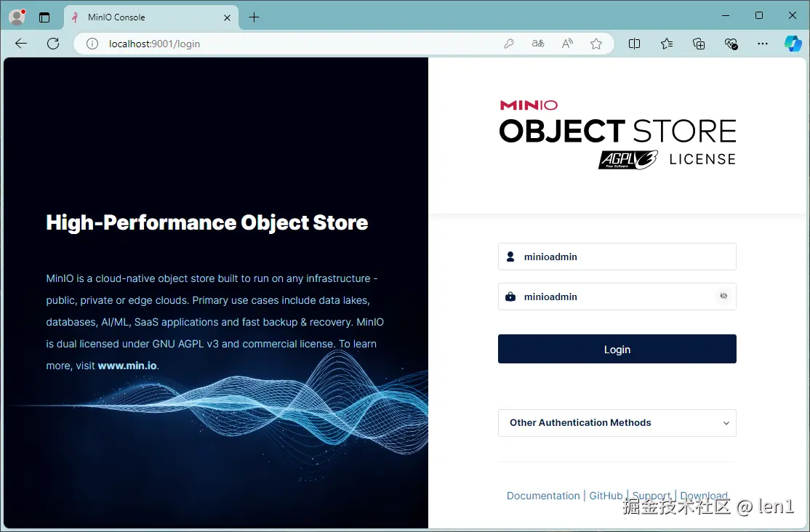Go back to previous page

pos(21,44)
